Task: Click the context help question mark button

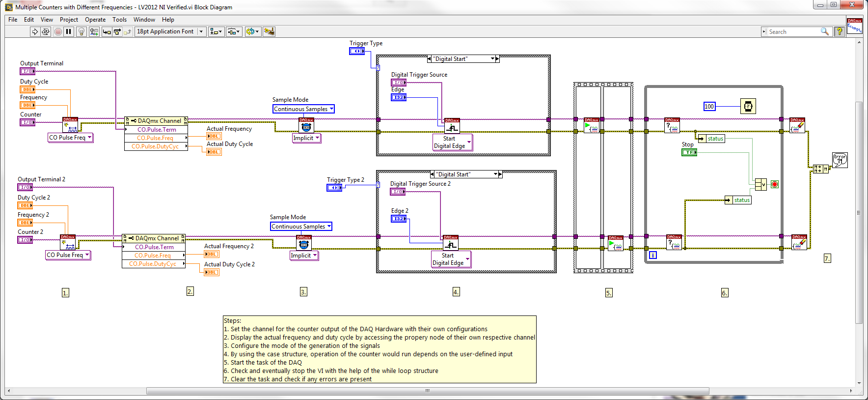Action: (840, 31)
